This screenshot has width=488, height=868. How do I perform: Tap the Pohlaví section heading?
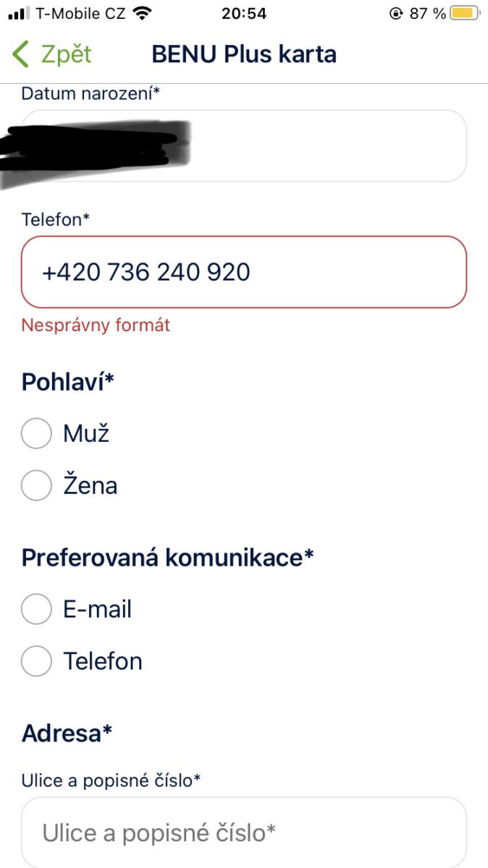point(69,382)
